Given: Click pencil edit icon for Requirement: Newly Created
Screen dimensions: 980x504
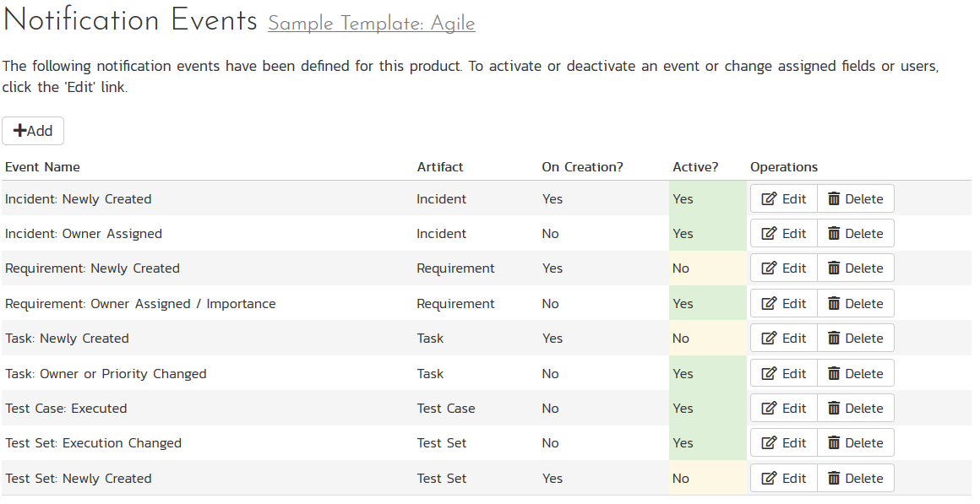Looking at the screenshot, I should (769, 268).
